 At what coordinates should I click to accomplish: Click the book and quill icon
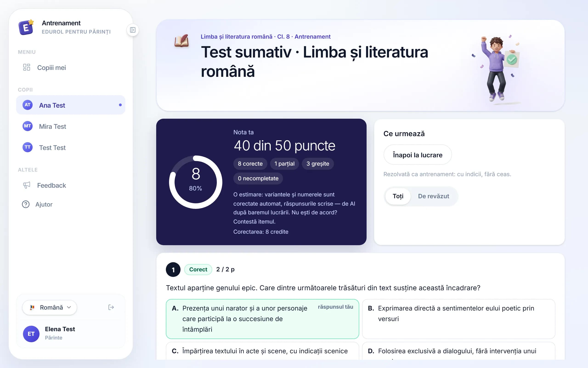click(x=181, y=41)
